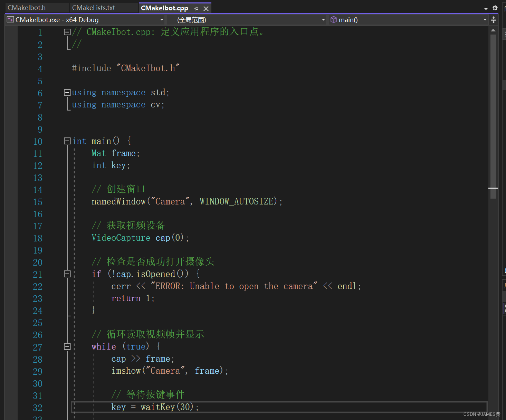Click the imshow call on line 29
The image size is (506, 420).
(170, 371)
